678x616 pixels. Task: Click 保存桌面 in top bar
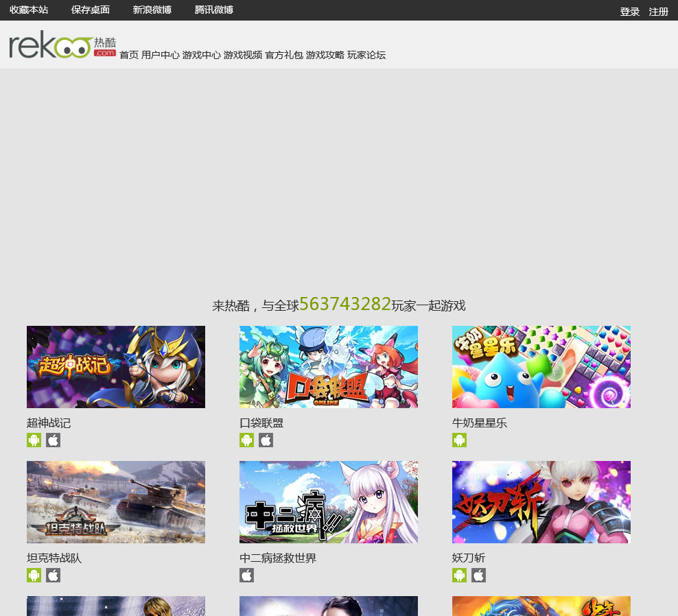(x=91, y=10)
